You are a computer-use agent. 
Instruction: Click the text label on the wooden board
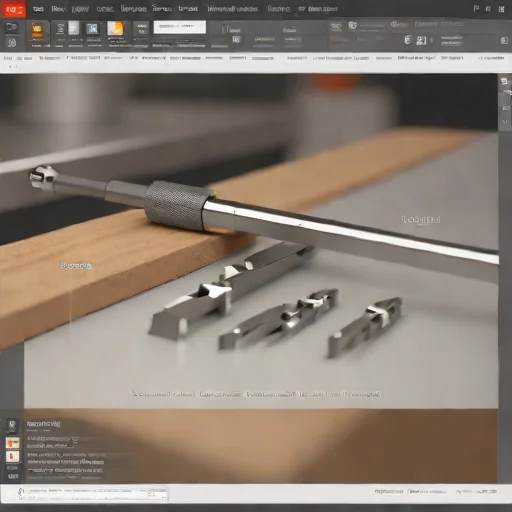[x=76, y=266]
